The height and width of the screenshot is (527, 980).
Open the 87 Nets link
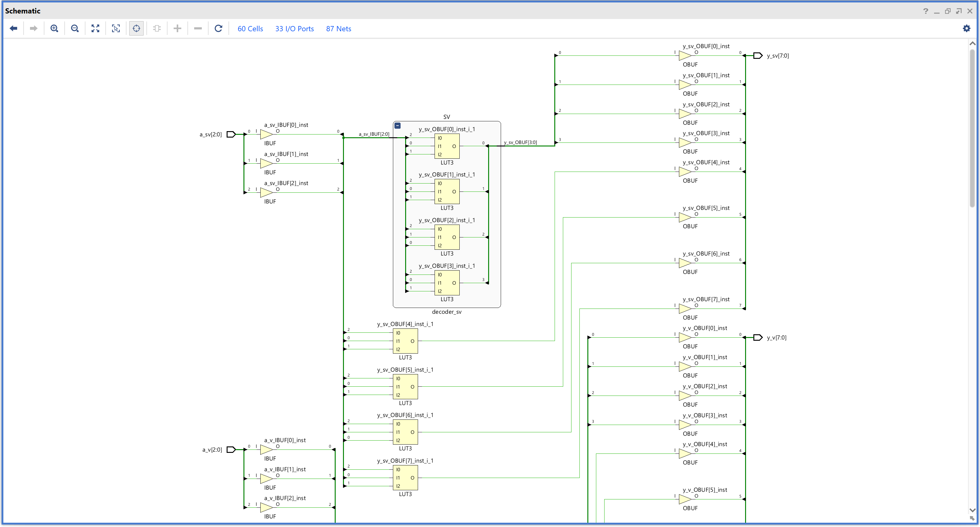point(338,29)
